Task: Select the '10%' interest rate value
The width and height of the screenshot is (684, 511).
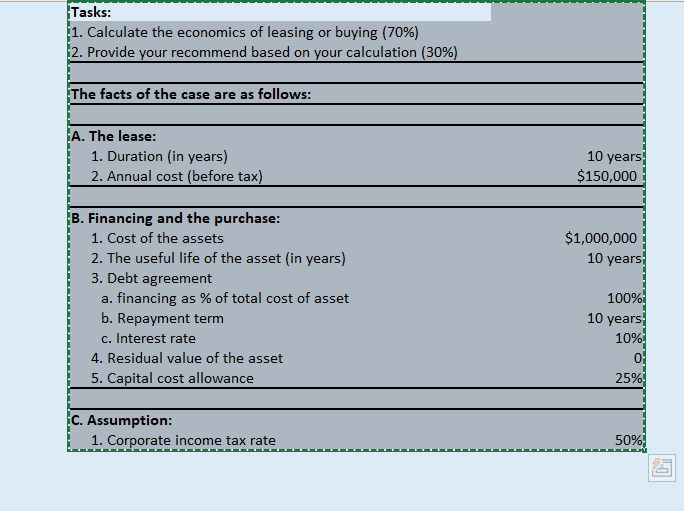Action: tap(628, 338)
